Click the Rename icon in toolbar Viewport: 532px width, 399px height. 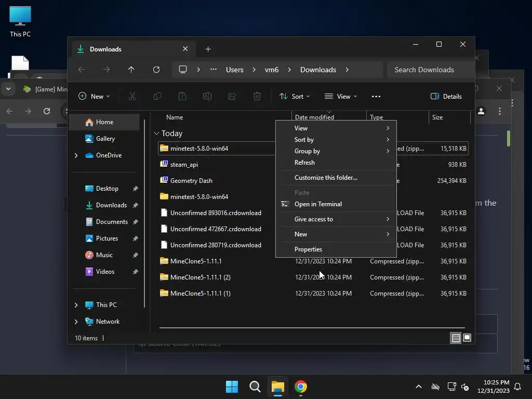[207, 96]
